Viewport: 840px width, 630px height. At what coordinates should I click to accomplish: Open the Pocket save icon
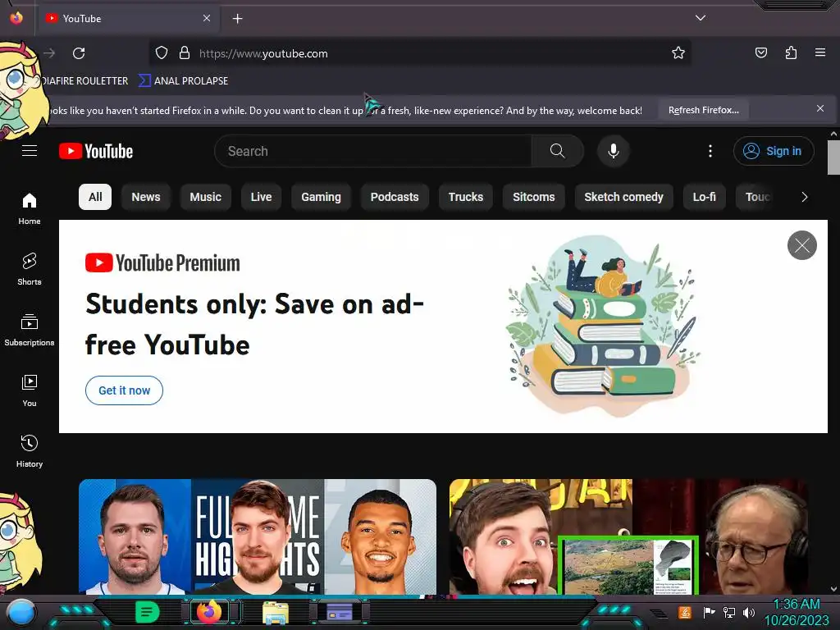tap(760, 52)
